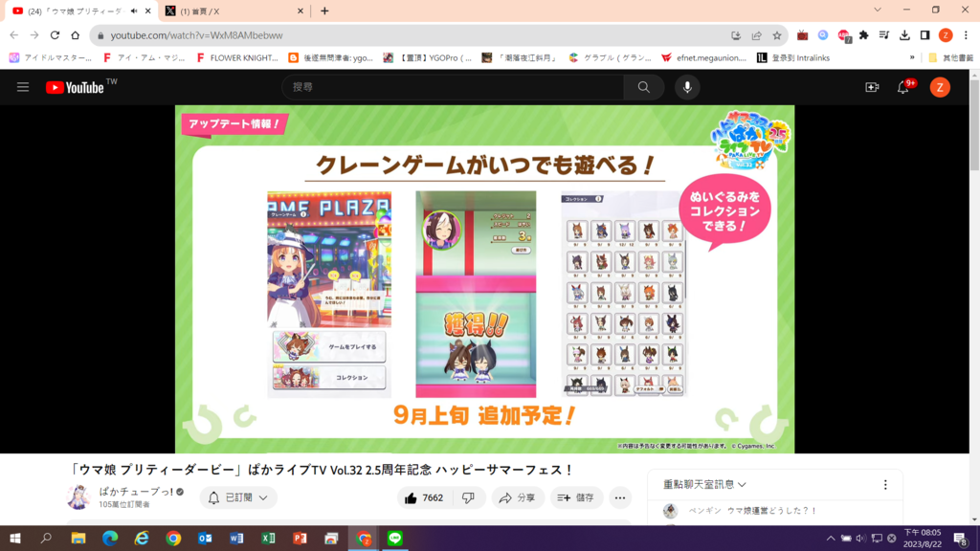Dislike the video with thumbs down
The width and height of the screenshot is (980, 551).
pos(468,497)
